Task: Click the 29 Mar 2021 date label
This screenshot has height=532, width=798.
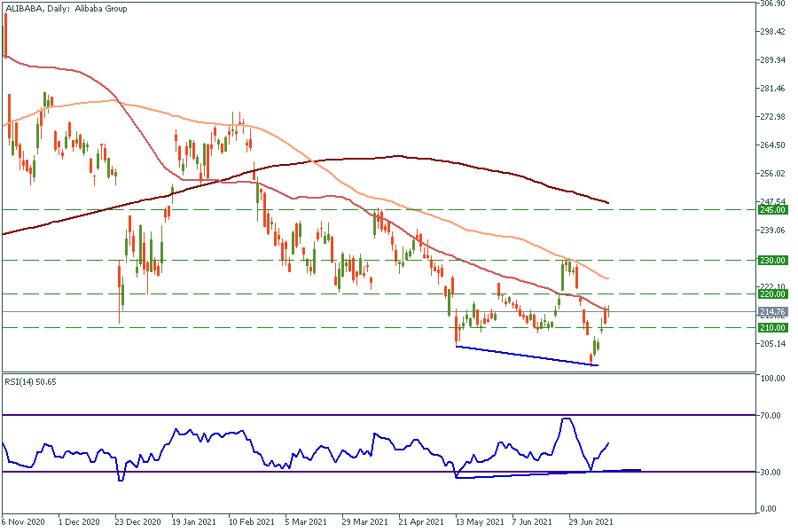Action: pos(364,521)
